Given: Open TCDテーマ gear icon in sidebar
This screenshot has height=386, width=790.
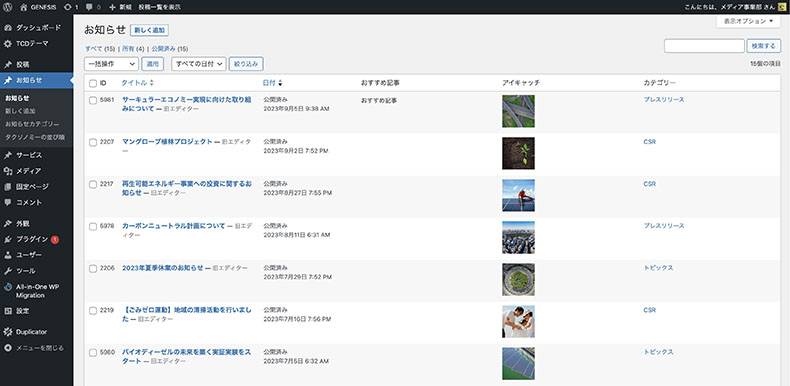Looking at the screenshot, I should point(8,44).
